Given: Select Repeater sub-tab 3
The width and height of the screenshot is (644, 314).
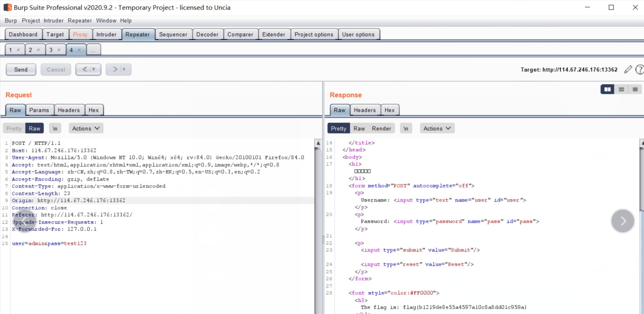Looking at the screenshot, I should 51,50.
